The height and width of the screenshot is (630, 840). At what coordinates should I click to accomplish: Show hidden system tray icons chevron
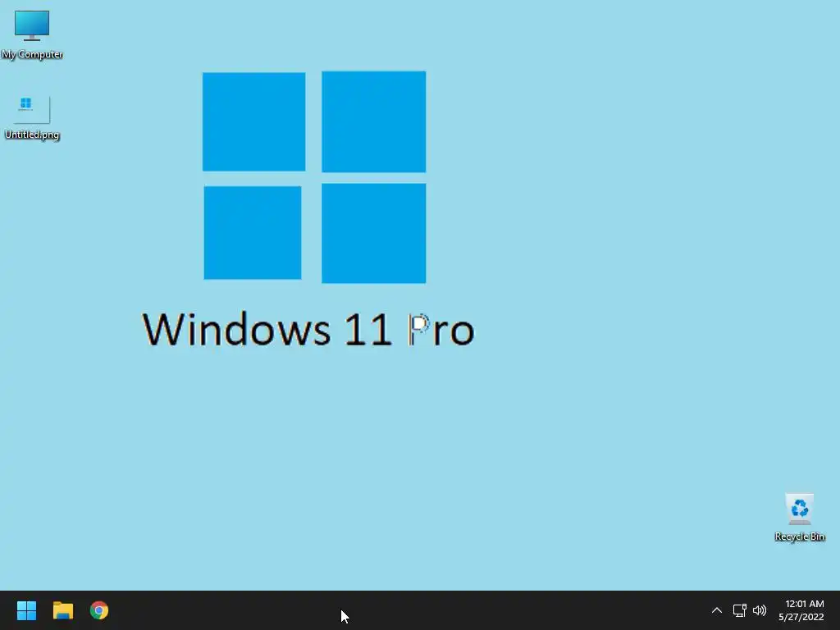point(717,610)
